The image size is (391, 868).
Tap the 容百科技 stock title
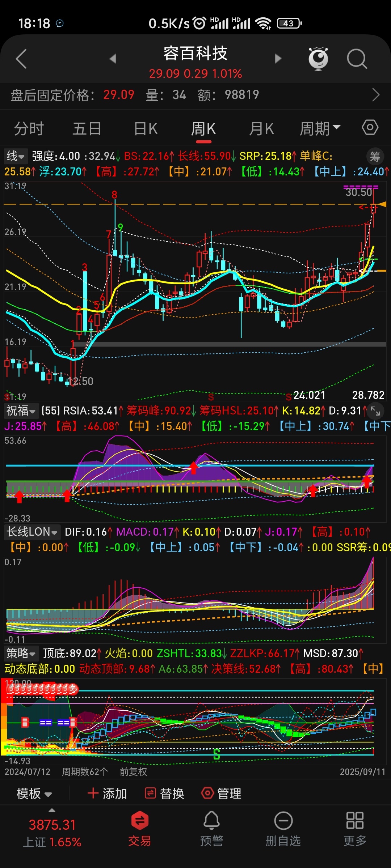[x=195, y=54]
